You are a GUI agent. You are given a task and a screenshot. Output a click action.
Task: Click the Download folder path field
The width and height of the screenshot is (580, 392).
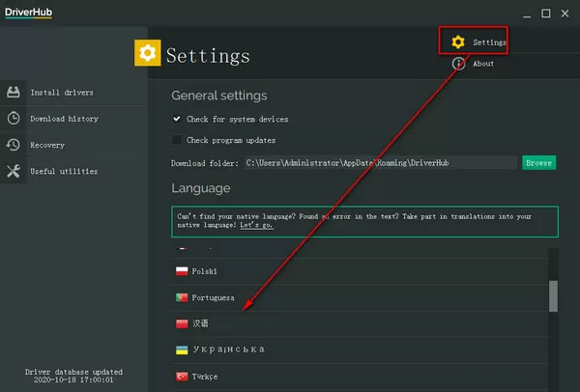click(380, 162)
